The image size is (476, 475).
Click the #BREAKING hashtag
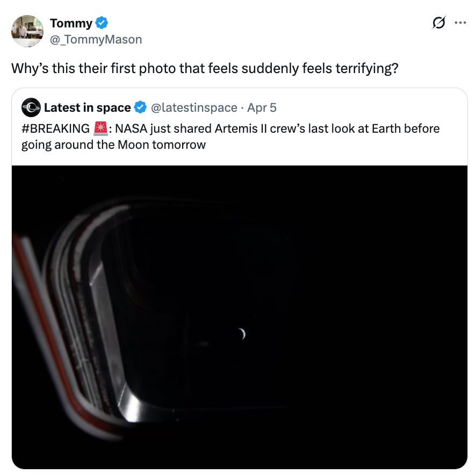(55, 129)
